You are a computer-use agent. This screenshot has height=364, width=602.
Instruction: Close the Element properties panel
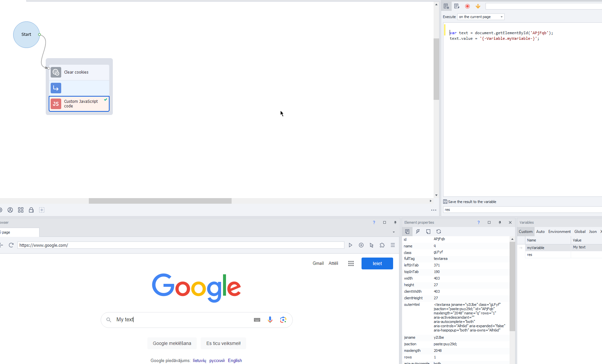[510, 222]
